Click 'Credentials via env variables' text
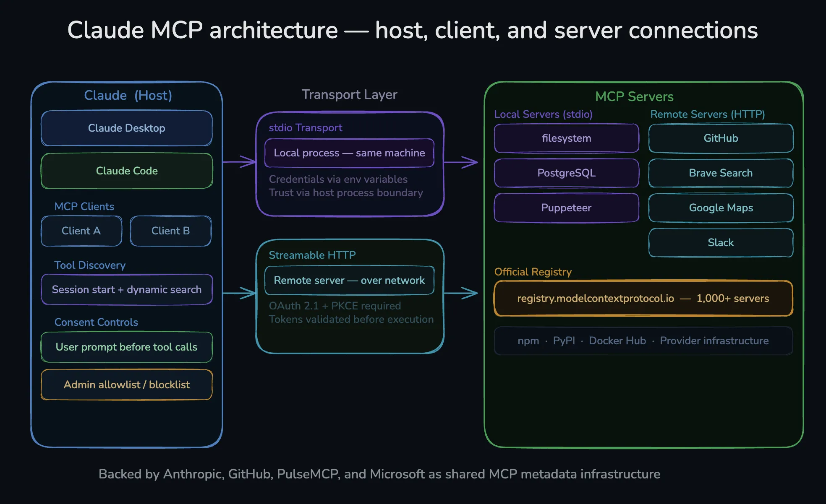 [x=338, y=179]
